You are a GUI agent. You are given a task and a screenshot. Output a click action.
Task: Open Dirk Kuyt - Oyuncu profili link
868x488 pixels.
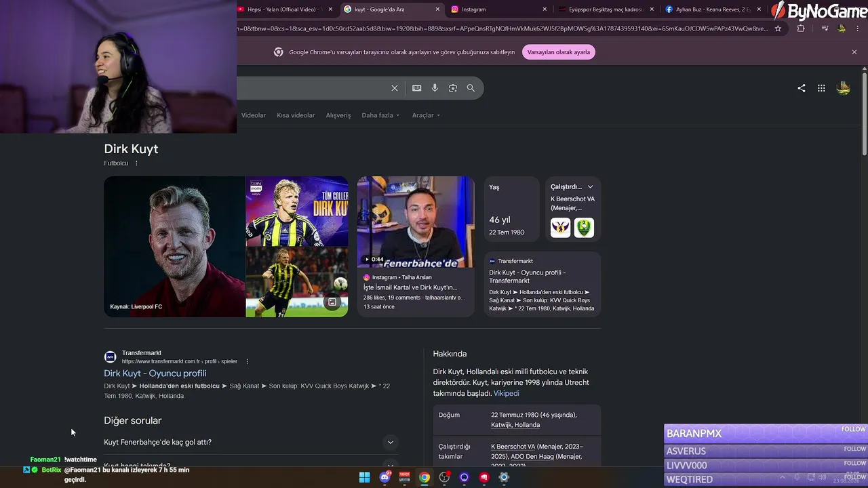click(x=155, y=373)
